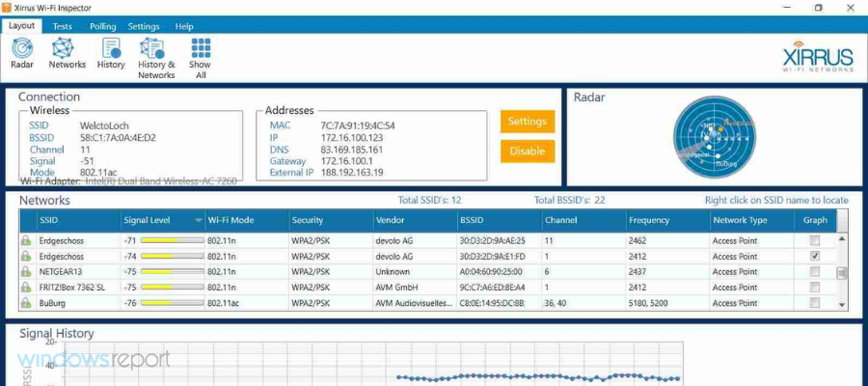Click vendor cell AVM GmbH

(x=396, y=288)
